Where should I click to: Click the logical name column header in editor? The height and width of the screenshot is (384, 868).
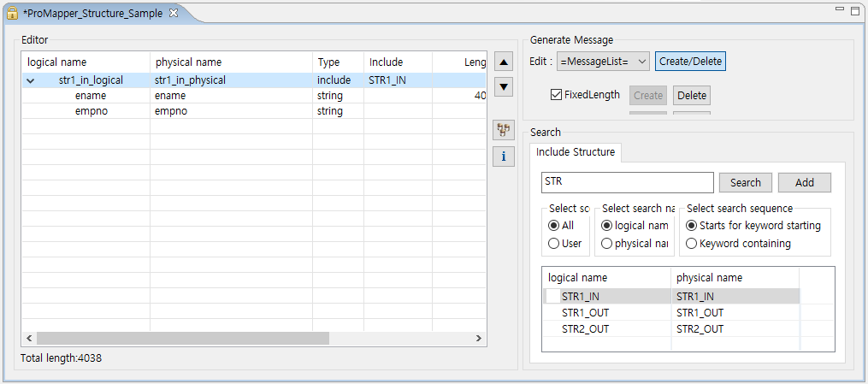pos(86,62)
